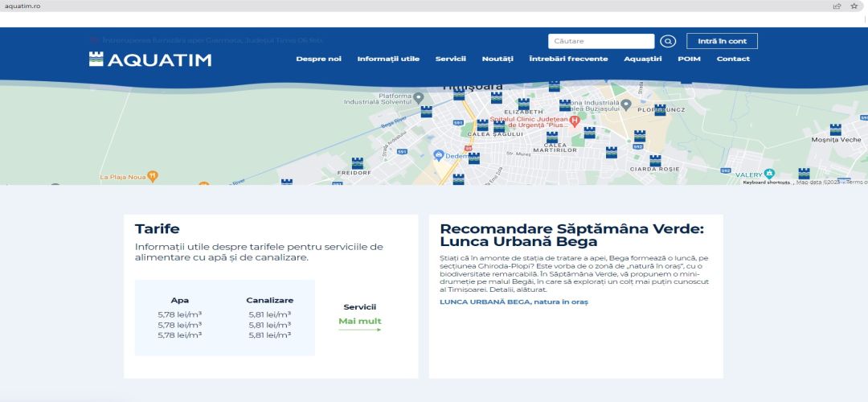Focus the Căutare search field
The height and width of the screenshot is (402, 868).
coord(601,41)
